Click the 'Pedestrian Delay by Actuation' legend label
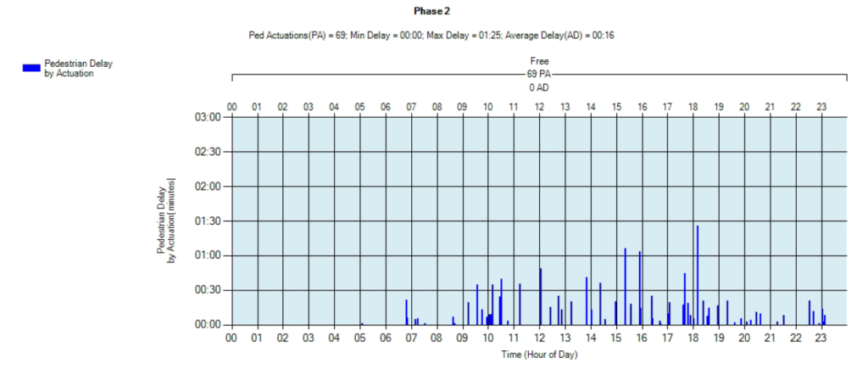Viewport: 868px width, 375px height. point(78,68)
